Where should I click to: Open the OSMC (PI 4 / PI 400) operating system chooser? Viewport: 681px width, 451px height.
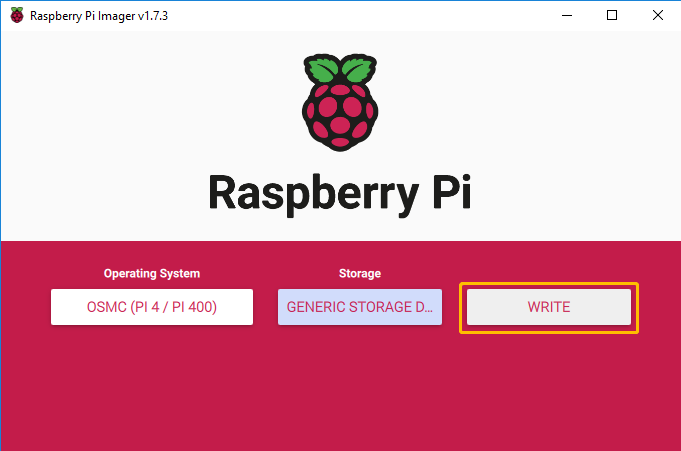pos(152,307)
